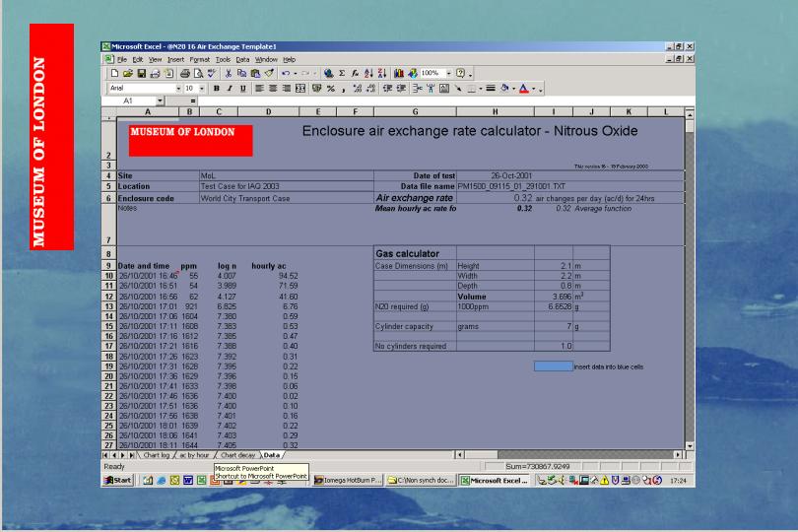Apply Comma style formatting

coord(344,89)
